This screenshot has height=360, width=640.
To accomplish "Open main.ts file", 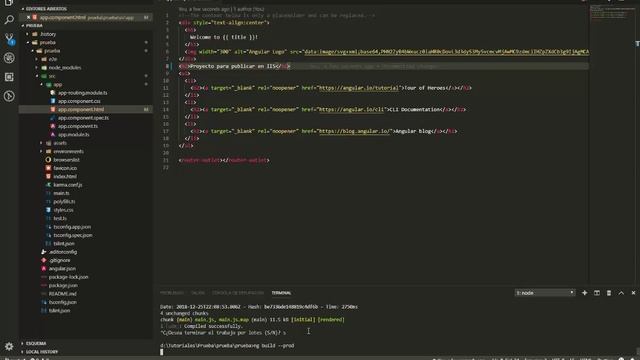I will pyautogui.click(x=61, y=193).
